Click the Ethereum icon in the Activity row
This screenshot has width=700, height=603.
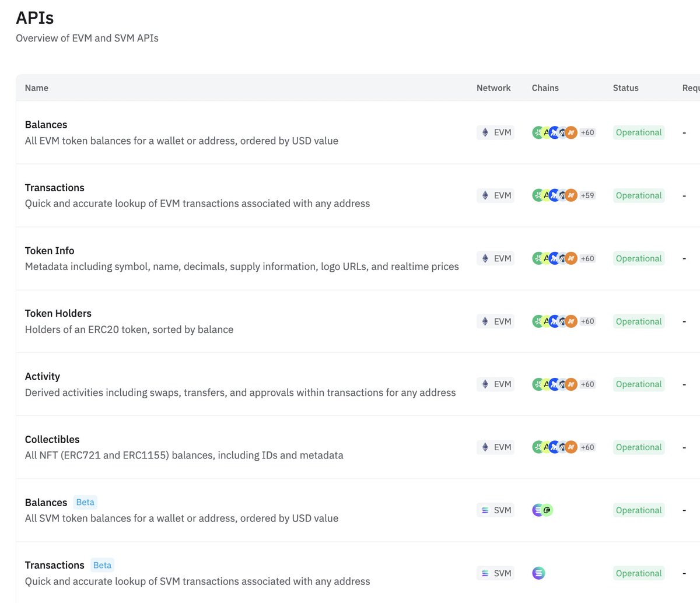coord(485,384)
